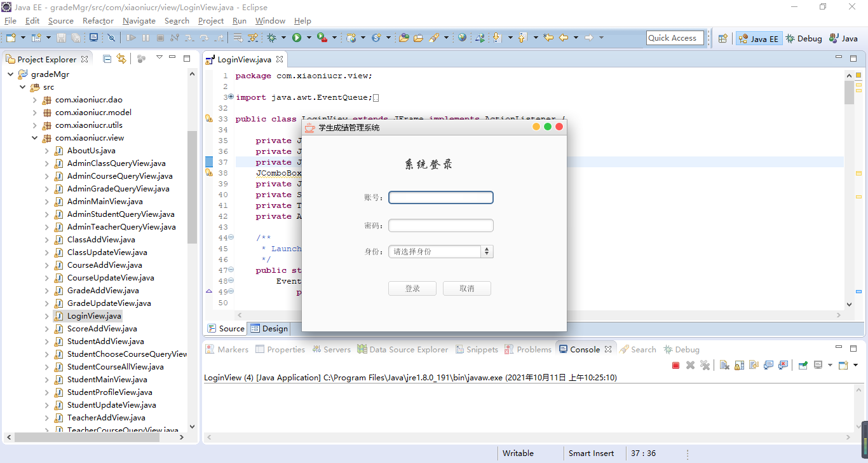
Task: Click the Project Explorer vertical scrollbar
Action: pos(193,187)
